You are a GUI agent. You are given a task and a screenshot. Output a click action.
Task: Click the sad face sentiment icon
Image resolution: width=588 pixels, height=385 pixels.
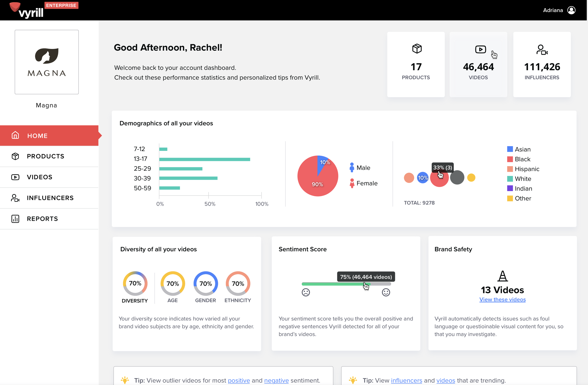[306, 292]
